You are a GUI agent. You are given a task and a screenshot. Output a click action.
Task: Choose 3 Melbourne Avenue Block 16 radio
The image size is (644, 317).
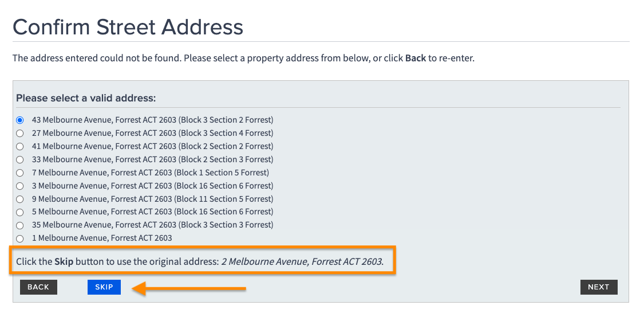click(x=20, y=186)
